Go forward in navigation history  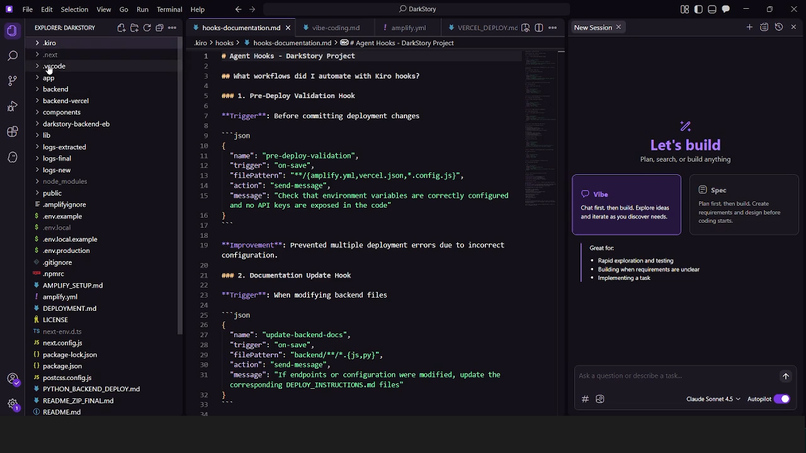tap(252, 9)
